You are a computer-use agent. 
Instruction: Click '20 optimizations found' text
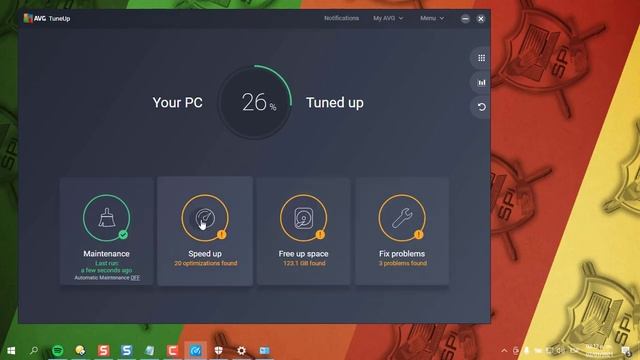206,263
